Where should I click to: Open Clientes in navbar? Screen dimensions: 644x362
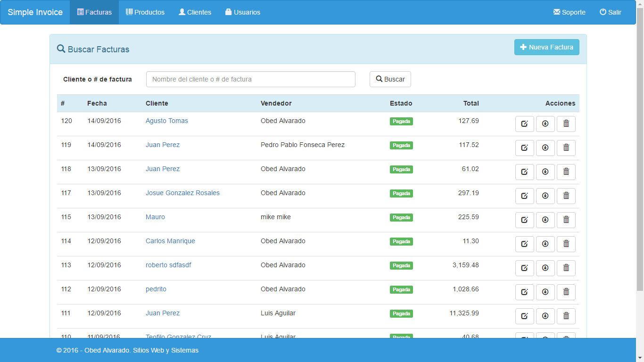click(x=195, y=12)
